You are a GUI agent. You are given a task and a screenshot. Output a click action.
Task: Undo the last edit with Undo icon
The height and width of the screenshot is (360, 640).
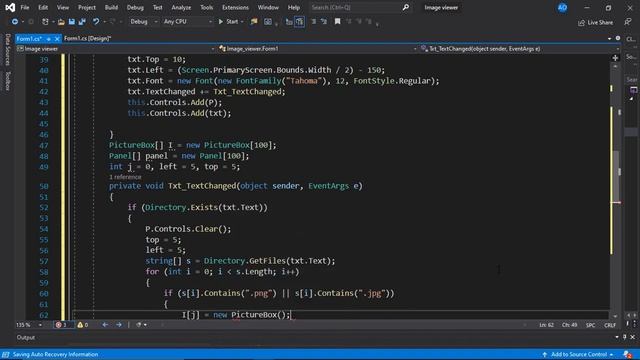[96, 22]
